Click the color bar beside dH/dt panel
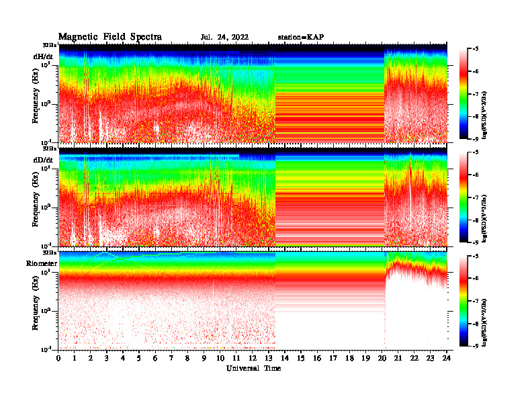The height and width of the screenshot is (411, 532). (x=463, y=94)
